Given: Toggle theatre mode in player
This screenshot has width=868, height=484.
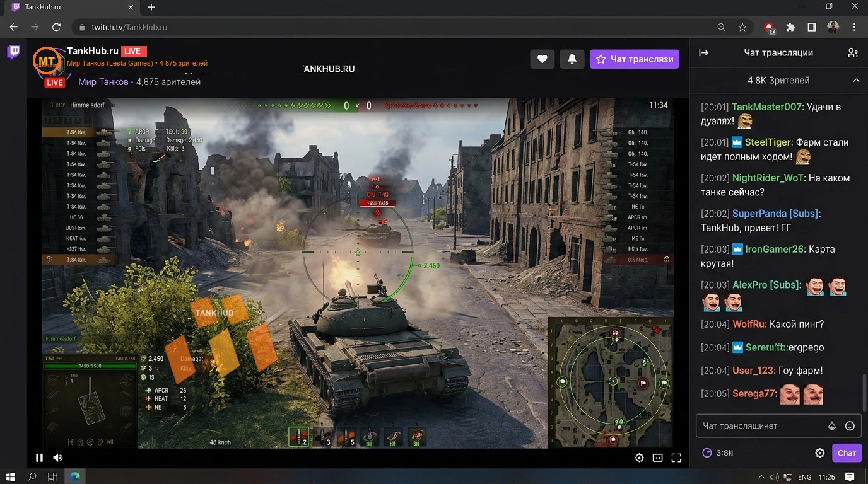Looking at the screenshot, I should tap(657, 458).
